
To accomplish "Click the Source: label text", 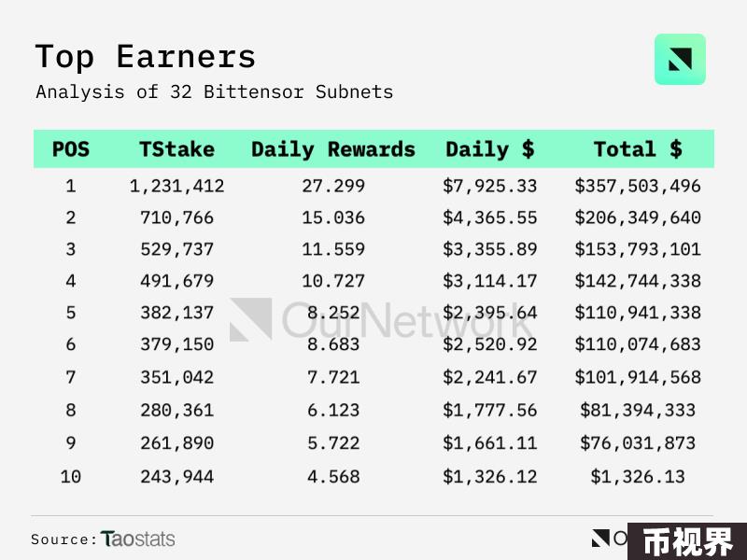I will [x=63, y=539].
